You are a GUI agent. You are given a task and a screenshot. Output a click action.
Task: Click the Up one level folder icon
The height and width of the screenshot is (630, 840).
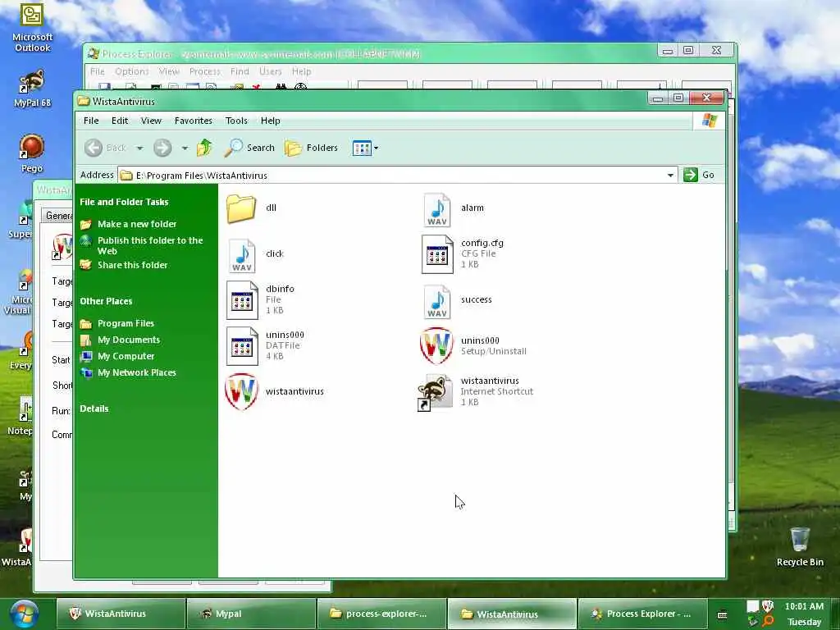click(x=204, y=148)
